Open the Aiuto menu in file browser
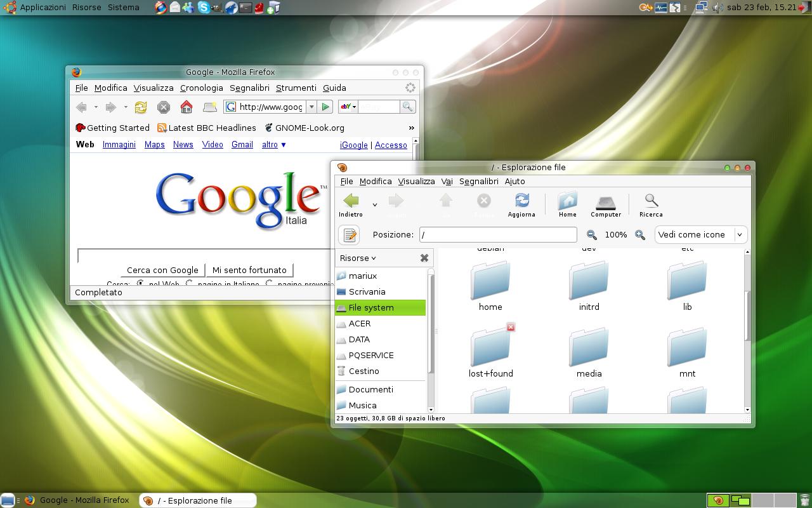Viewport: 812px width, 508px height. click(x=514, y=181)
